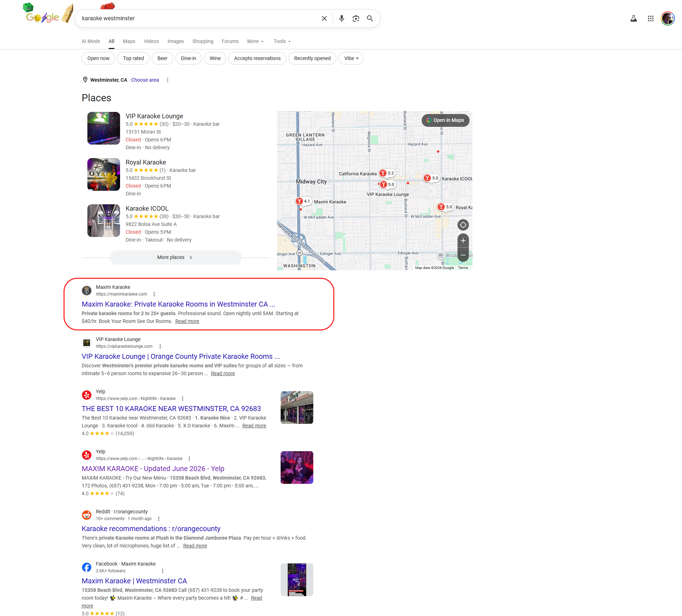The image size is (682, 616).
Task: Start voice search with the microphone icon
Action: [x=341, y=18]
